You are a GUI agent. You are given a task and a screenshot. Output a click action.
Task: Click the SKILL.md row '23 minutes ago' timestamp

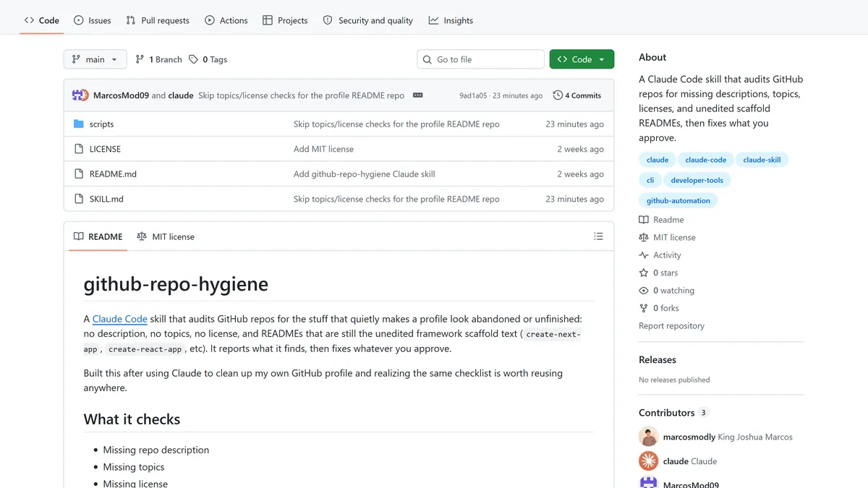(574, 199)
